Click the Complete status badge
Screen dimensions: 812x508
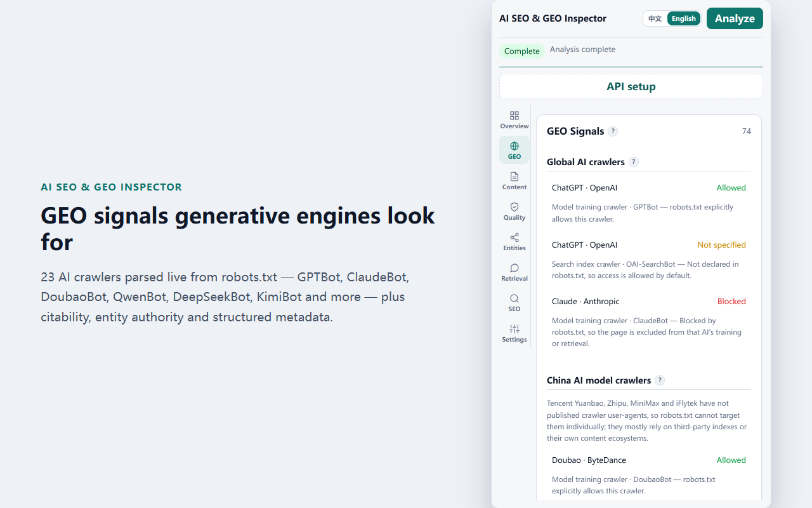coord(522,51)
